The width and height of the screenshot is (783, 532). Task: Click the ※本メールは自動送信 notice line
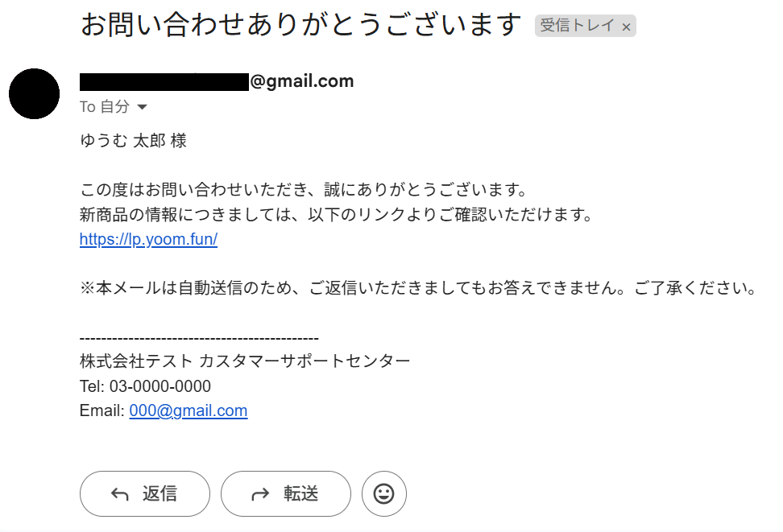(x=417, y=288)
